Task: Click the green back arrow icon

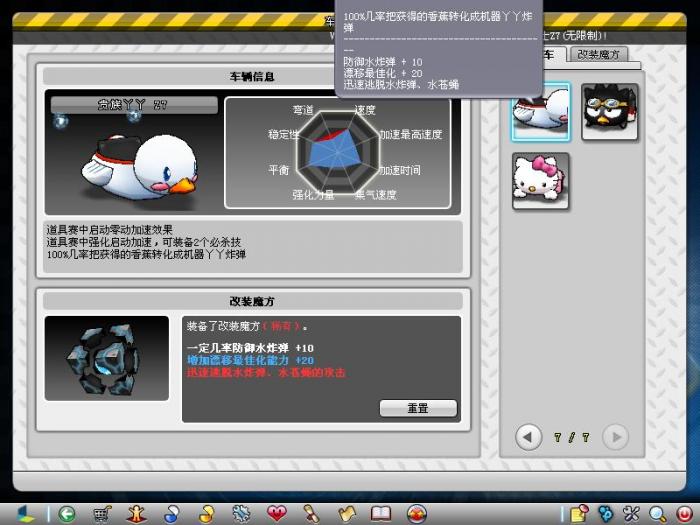Action: tap(67, 514)
